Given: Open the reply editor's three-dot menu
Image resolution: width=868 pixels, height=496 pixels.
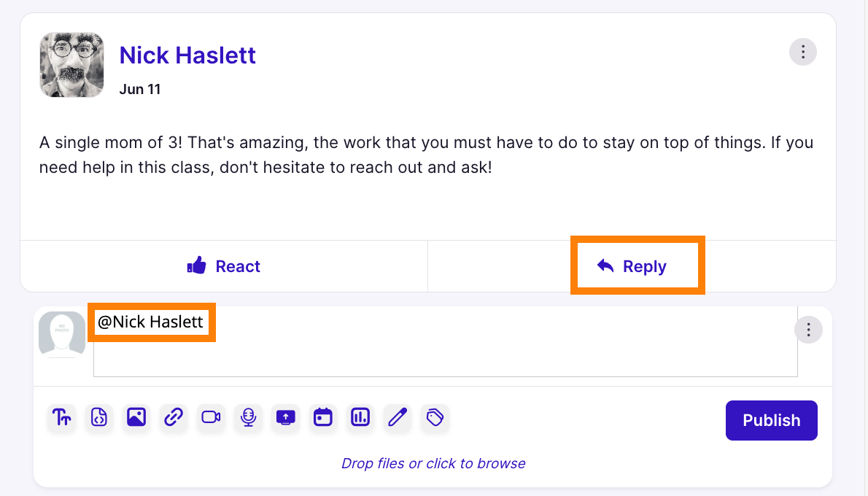Looking at the screenshot, I should click(807, 330).
